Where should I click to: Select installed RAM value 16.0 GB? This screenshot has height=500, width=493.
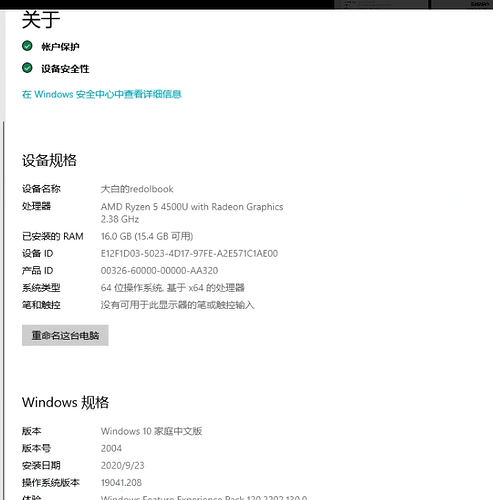147,236
